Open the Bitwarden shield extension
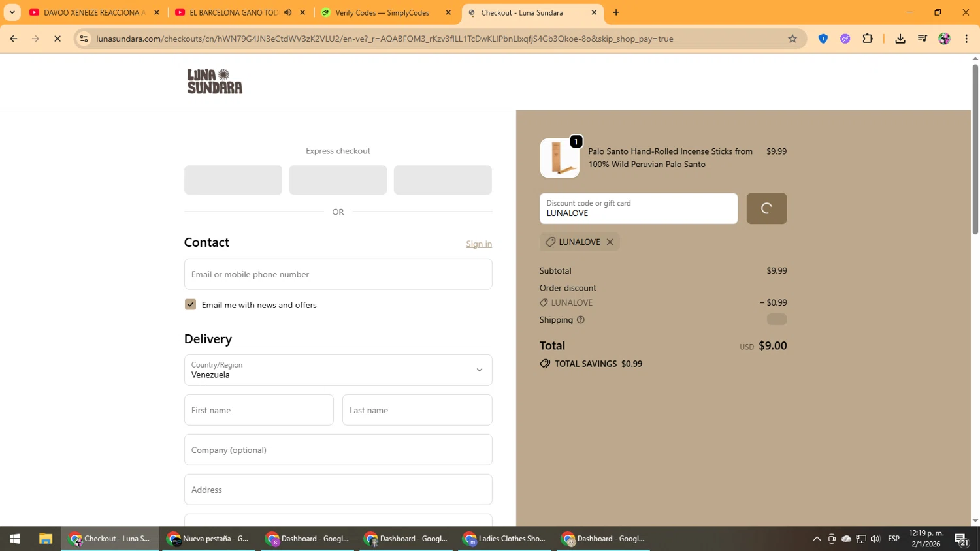This screenshot has width=980, height=551. tap(823, 39)
